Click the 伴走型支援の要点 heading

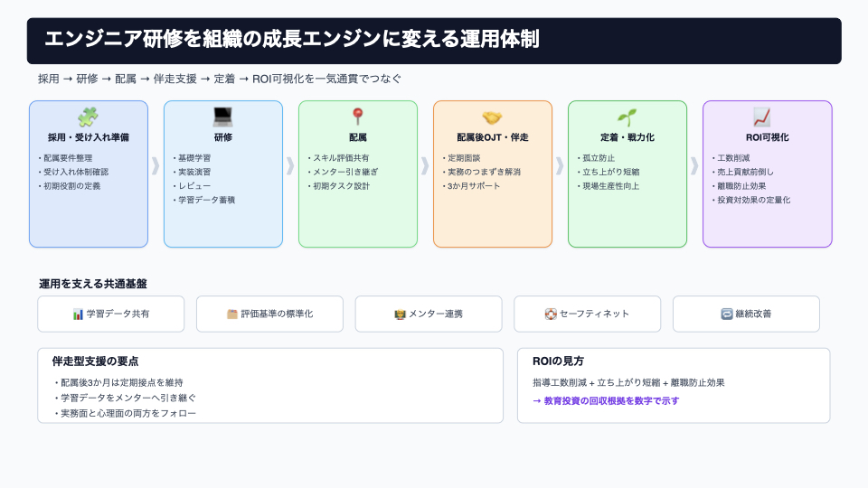pyautogui.click(x=95, y=361)
